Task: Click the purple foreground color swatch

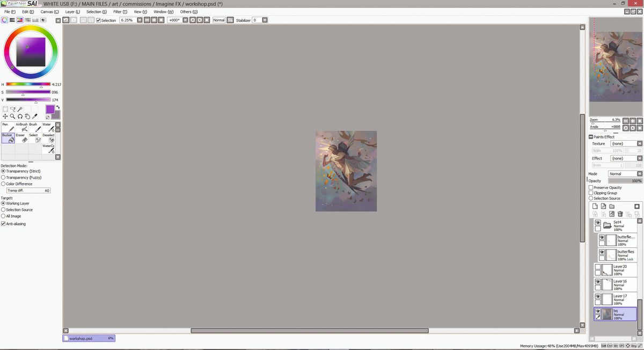Action: coord(50,110)
